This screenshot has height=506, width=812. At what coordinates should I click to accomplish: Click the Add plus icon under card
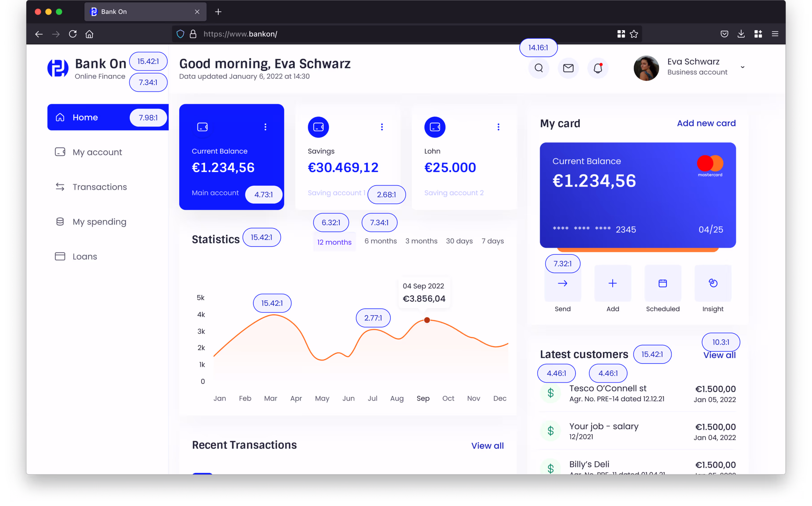point(612,284)
